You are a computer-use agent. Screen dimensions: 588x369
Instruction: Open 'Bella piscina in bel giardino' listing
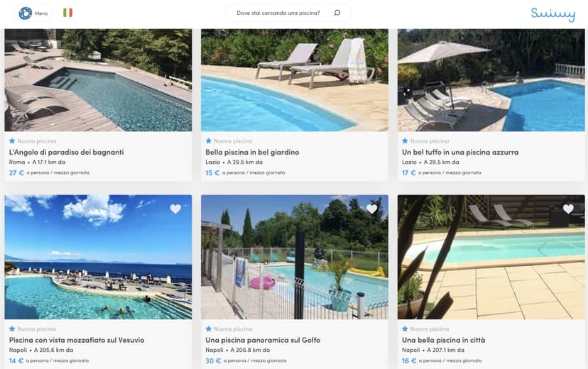[x=252, y=152]
